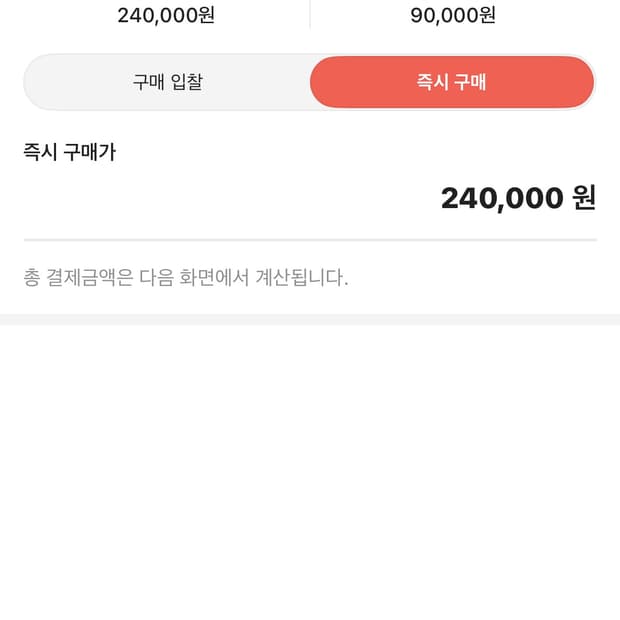The width and height of the screenshot is (620, 620).
Task: Click the 240,000원 price at top left
Action: point(166,15)
